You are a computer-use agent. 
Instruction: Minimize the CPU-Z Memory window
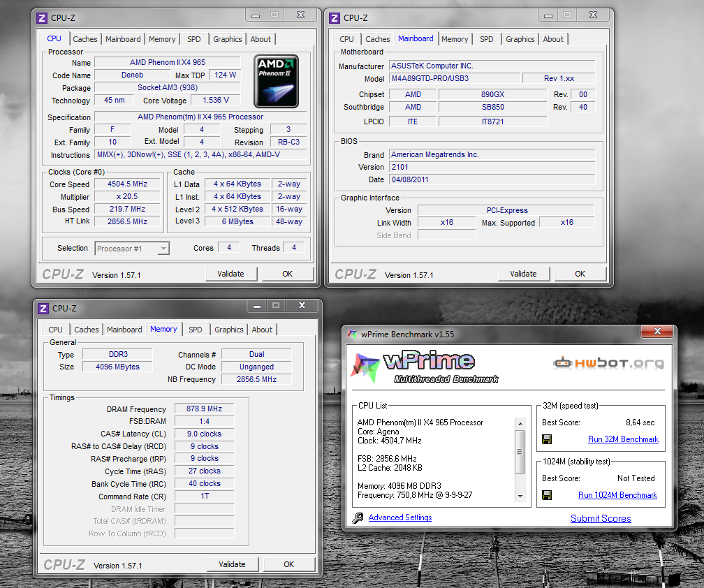pyautogui.click(x=257, y=306)
